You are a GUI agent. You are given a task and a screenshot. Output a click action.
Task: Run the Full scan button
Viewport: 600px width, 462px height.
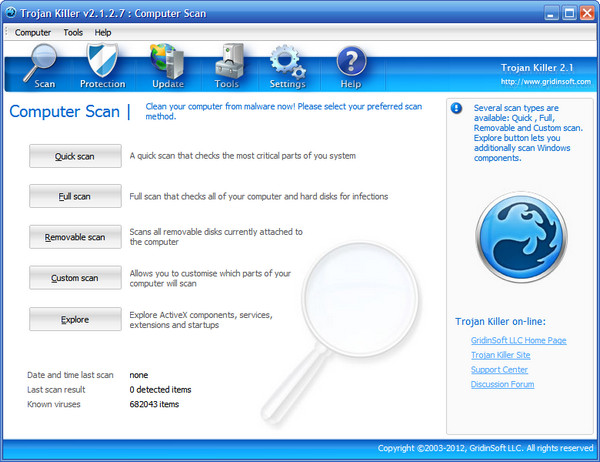[x=75, y=196]
